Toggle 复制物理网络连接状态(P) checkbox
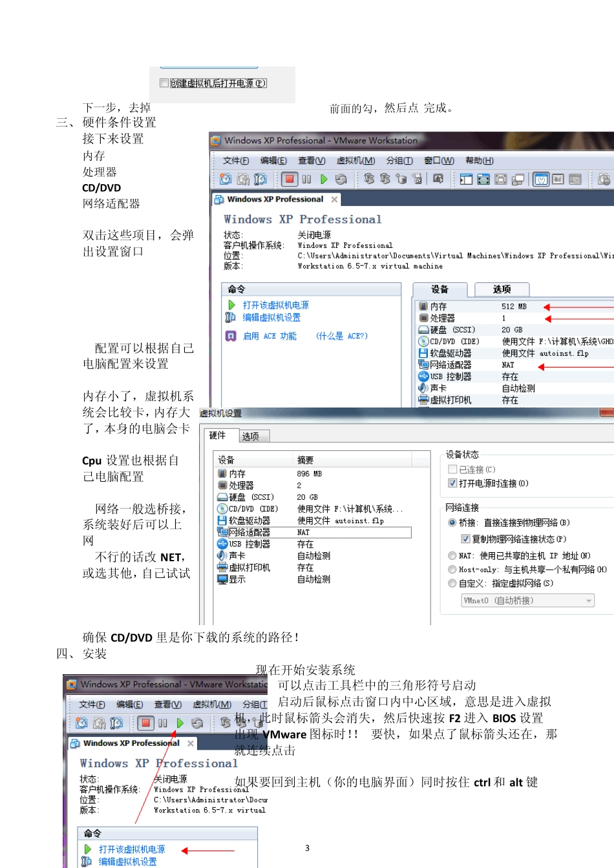Image resolution: width=614 pixels, height=868 pixels. (x=465, y=539)
